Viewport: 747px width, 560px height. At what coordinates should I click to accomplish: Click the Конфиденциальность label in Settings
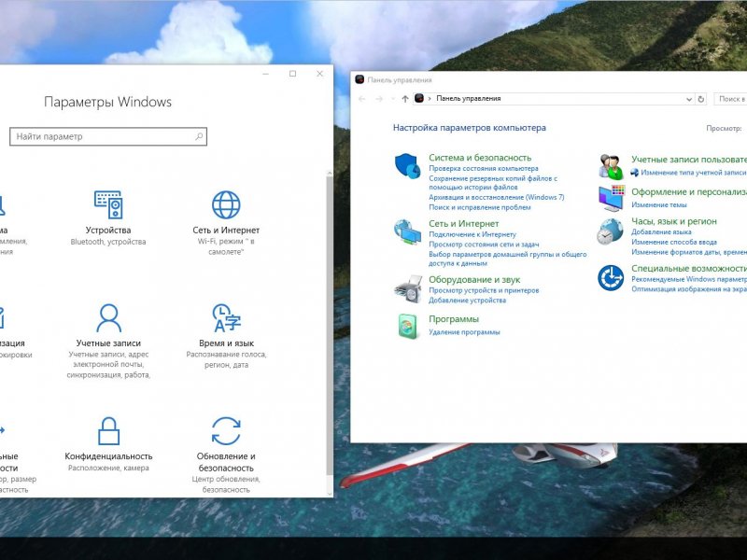(x=108, y=456)
